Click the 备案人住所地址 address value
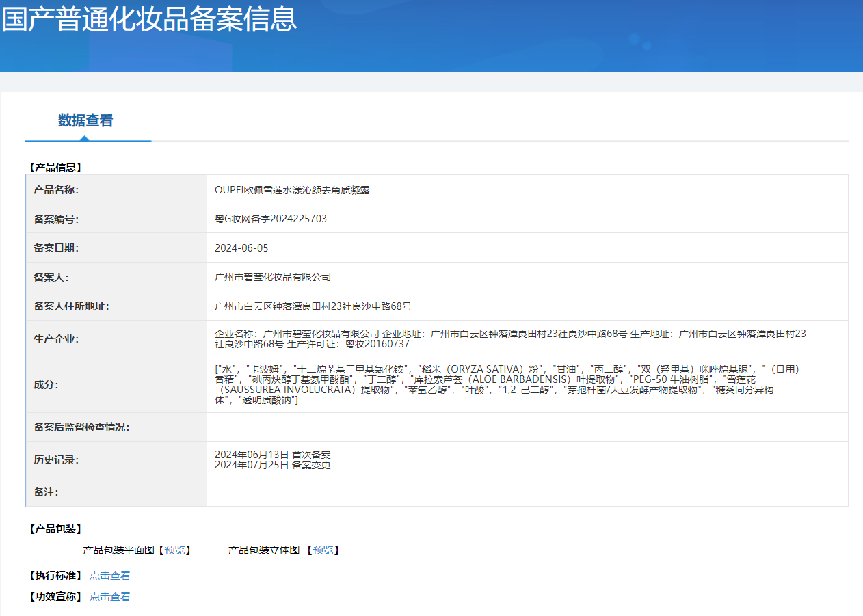 pyautogui.click(x=313, y=306)
